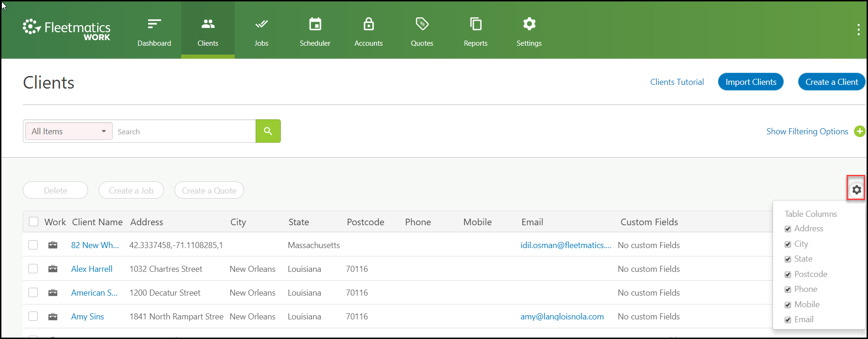Viewport: 868px width, 339px height.
Task: Uncheck the Email column checkbox
Action: (788, 320)
